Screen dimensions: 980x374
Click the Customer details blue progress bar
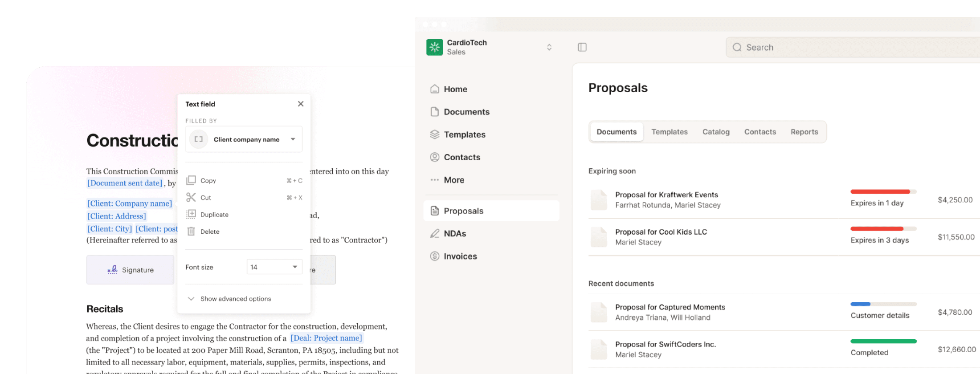tap(883, 304)
